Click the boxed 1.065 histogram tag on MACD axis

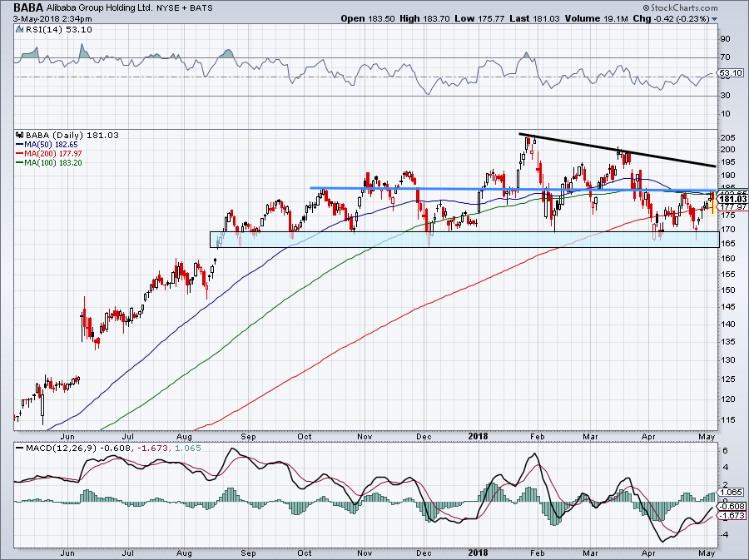pos(732,493)
